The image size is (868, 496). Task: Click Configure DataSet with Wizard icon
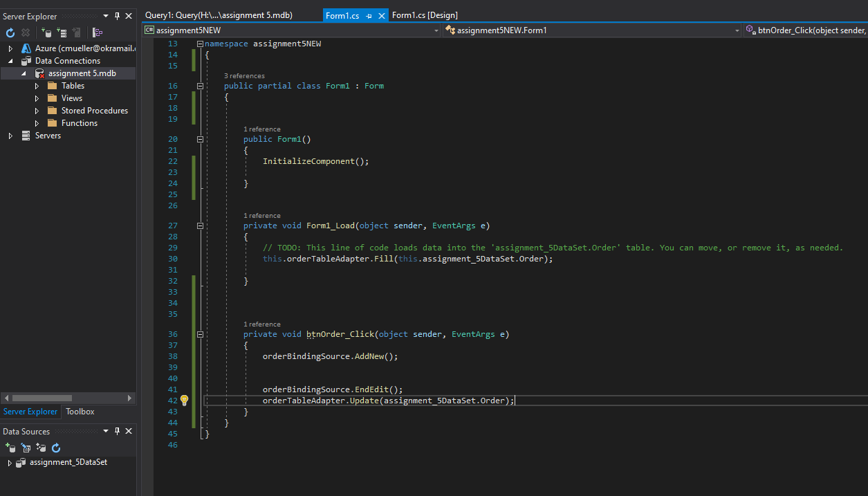point(40,448)
